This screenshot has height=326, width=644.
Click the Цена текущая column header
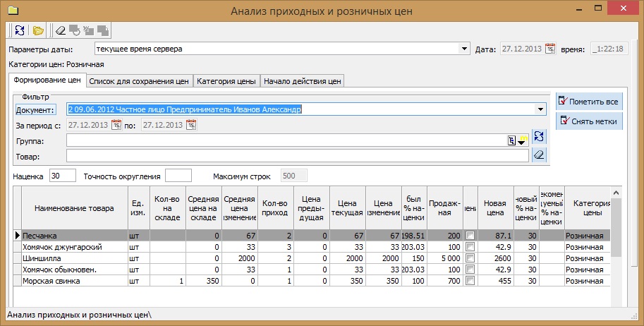pyautogui.click(x=348, y=208)
